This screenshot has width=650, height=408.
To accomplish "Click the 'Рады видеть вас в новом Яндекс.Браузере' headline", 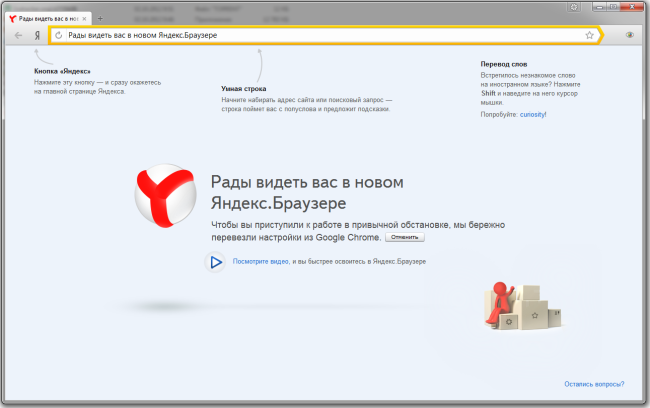I will click(307, 193).
